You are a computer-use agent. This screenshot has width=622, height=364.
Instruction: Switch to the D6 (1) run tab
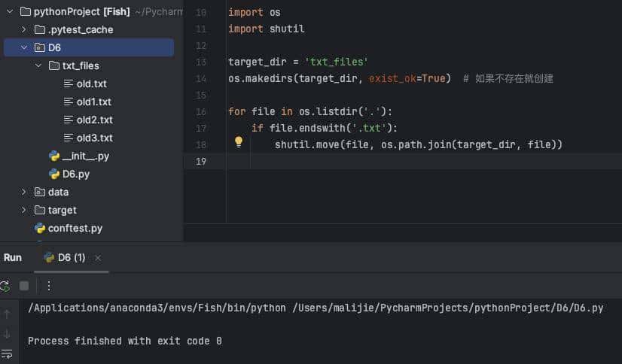coord(72,258)
